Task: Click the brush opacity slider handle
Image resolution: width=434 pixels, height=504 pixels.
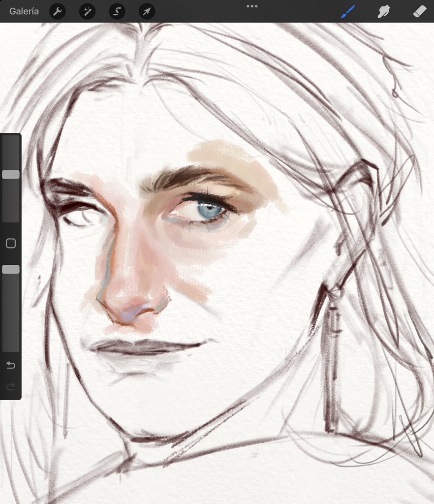Action: pos(11,269)
